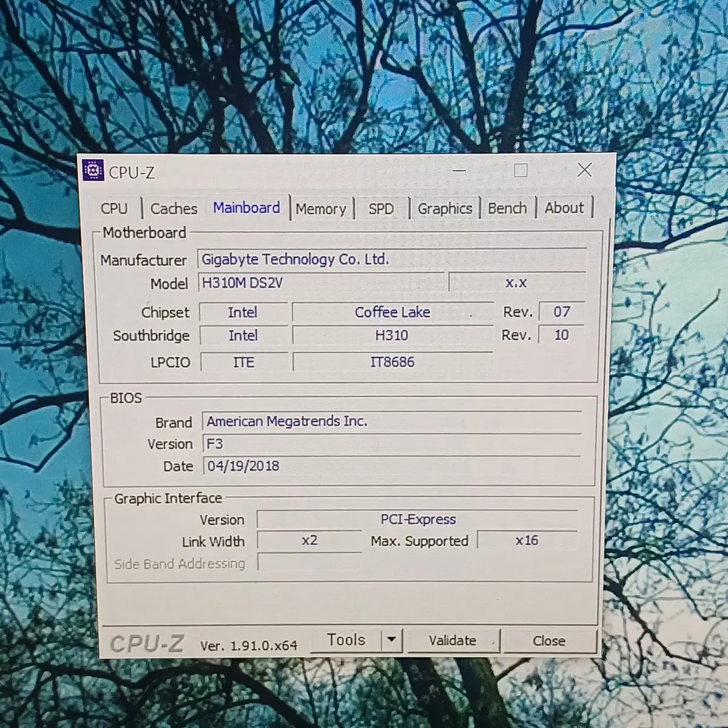This screenshot has width=728, height=728.
Task: Click the CPU-Z app icon in title bar
Action: point(93,171)
